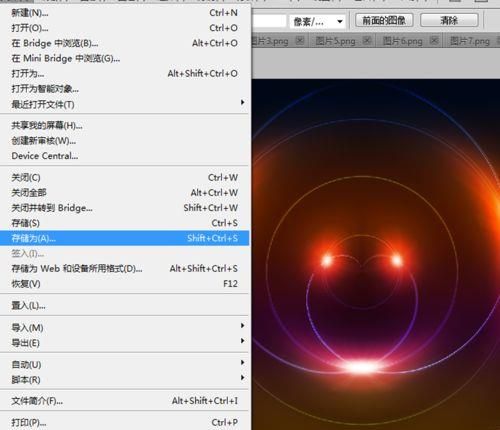Screen dimensions: 500x430
Task: Choose 存储(S) menu entry
Action: tap(124, 223)
